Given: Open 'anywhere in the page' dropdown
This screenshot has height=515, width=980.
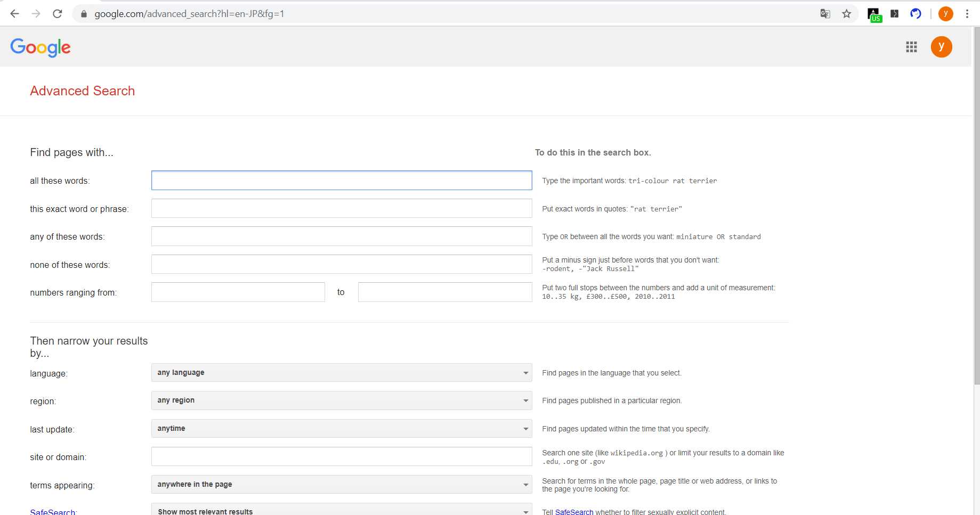Looking at the screenshot, I should [x=342, y=485].
